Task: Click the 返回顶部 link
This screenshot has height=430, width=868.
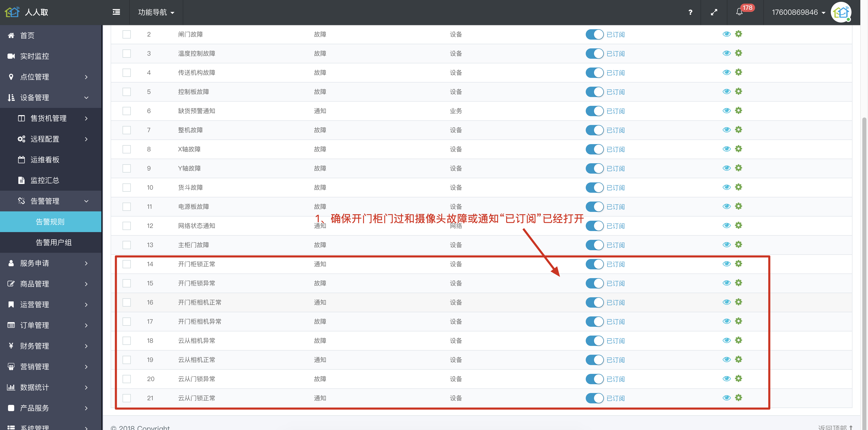Action: pos(835,427)
